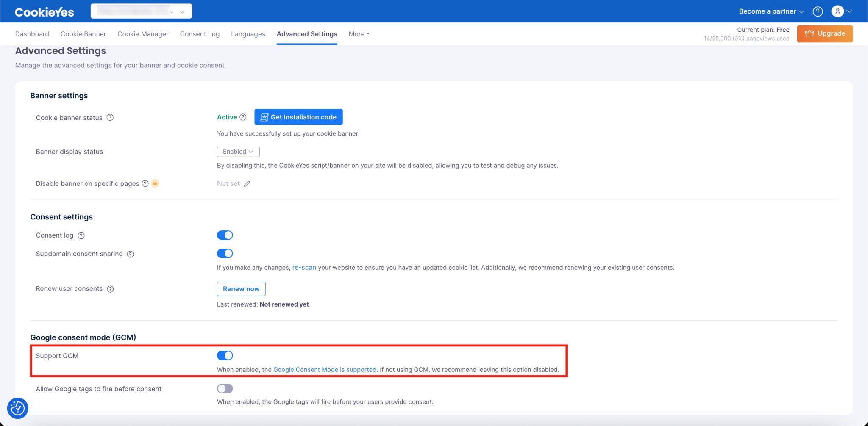Follow the re-scan link

tap(304, 267)
